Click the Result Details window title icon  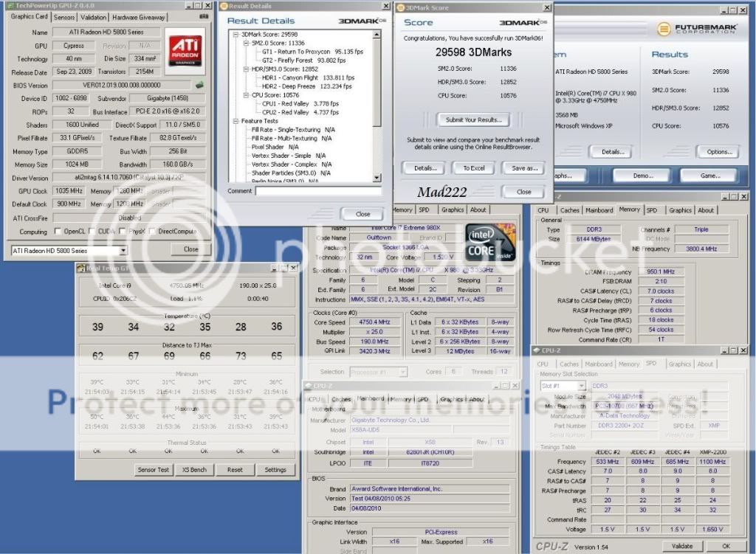224,6
